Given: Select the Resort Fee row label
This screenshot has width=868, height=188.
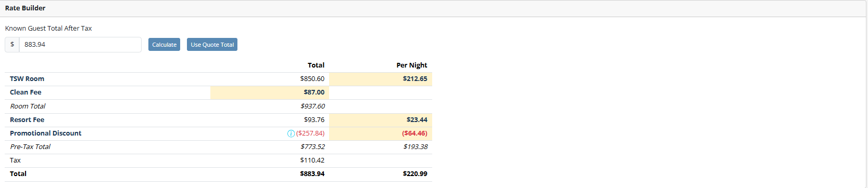Looking at the screenshot, I should [27, 120].
